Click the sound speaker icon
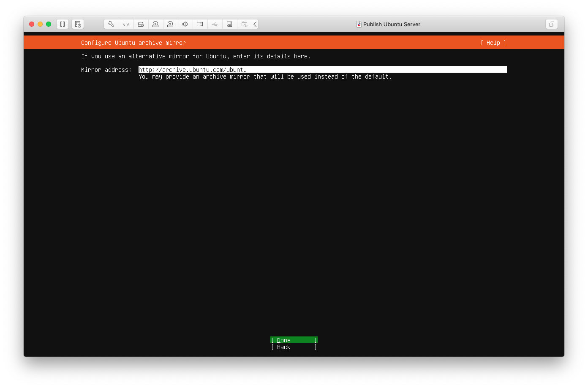Viewport: 588px width, 388px height. (x=185, y=24)
